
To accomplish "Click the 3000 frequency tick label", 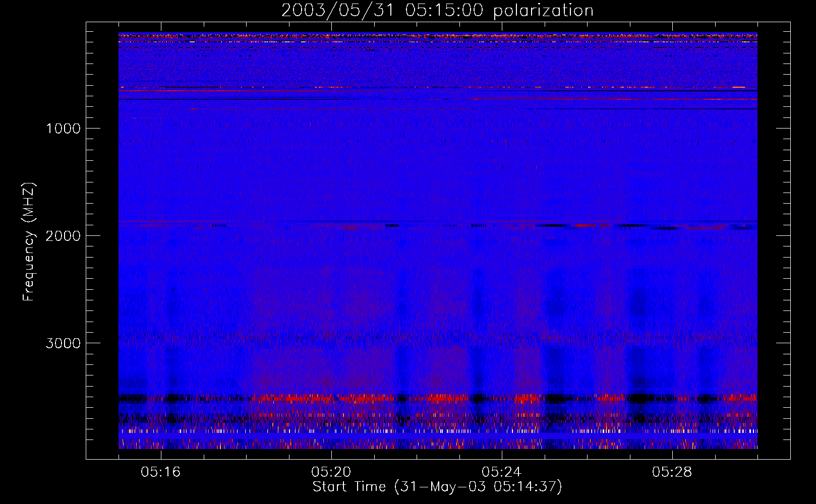I will pos(63,343).
